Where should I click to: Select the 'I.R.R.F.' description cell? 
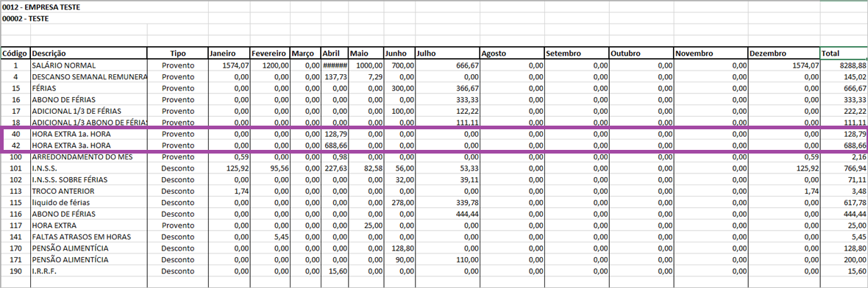pyautogui.click(x=89, y=271)
